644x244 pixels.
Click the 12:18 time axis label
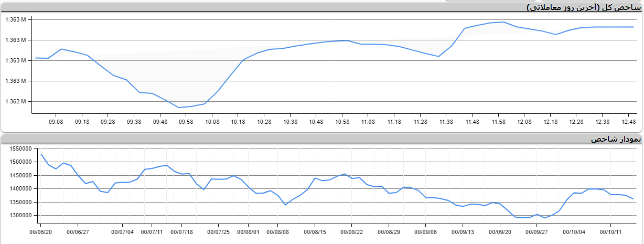(550, 122)
